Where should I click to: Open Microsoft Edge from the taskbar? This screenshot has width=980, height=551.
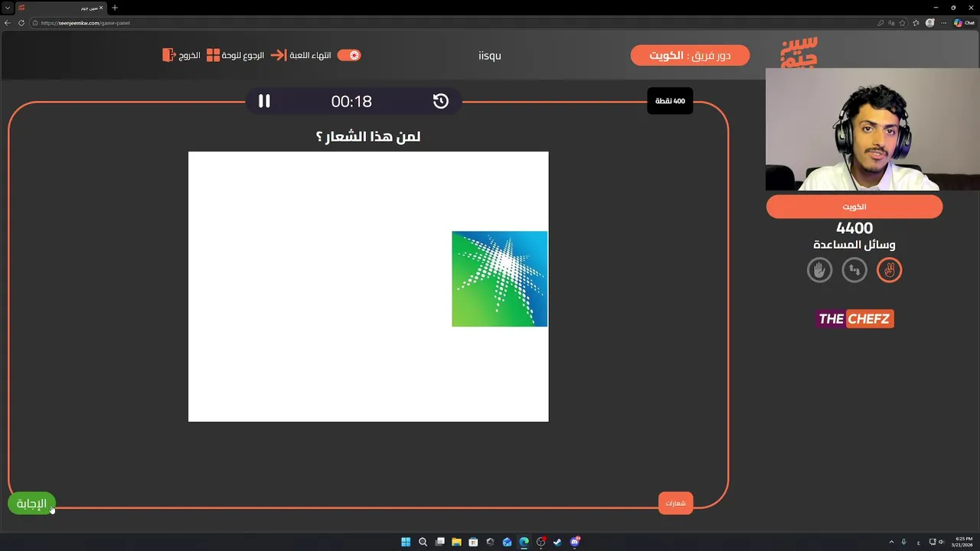[x=524, y=543]
